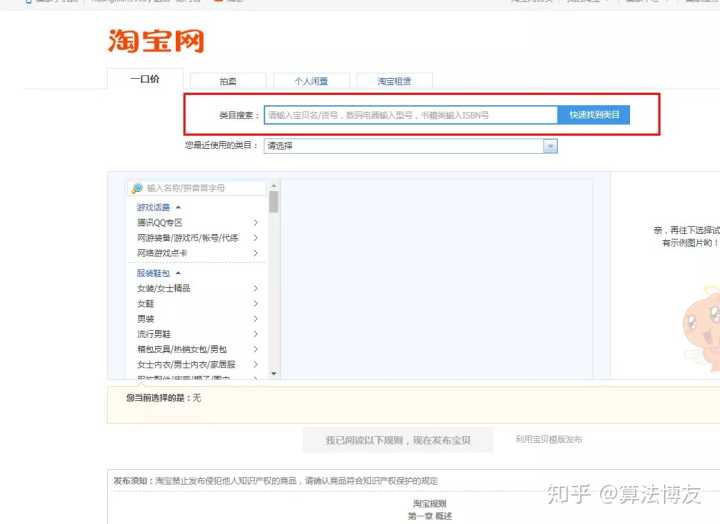
Task: Open the 淘宝租赁 tab
Action: (393, 81)
